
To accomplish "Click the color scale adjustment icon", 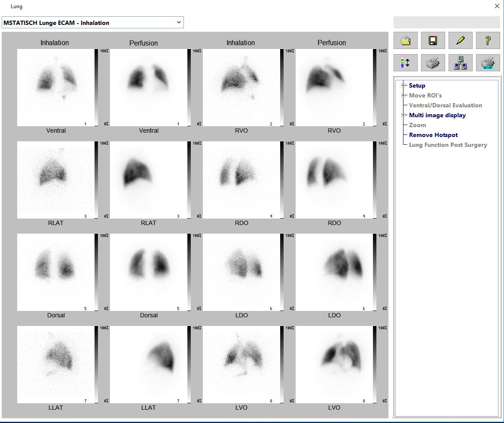I will (406, 63).
